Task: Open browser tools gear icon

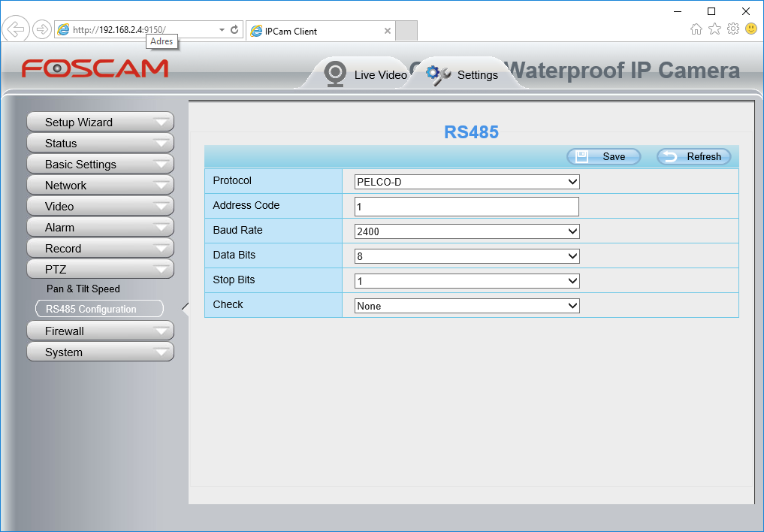Action: pyautogui.click(x=733, y=29)
